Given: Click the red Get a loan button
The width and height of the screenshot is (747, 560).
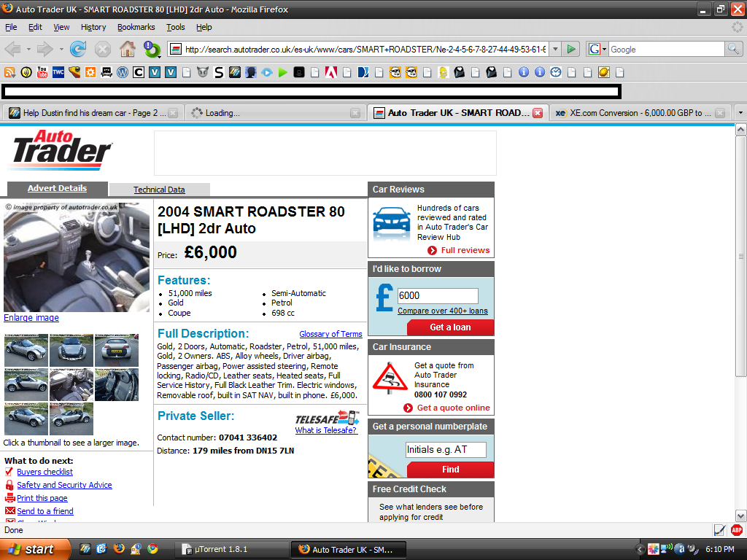Looking at the screenshot, I should pos(450,327).
